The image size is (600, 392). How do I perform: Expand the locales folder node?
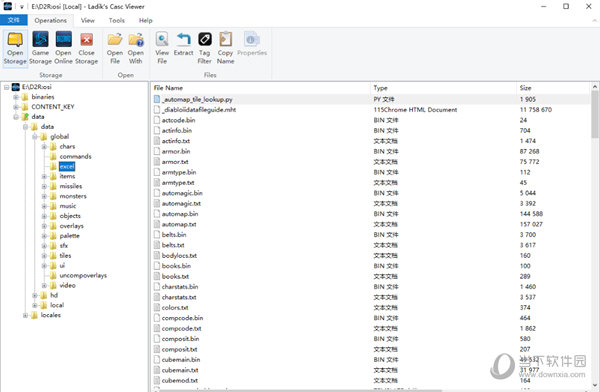click(26, 315)
